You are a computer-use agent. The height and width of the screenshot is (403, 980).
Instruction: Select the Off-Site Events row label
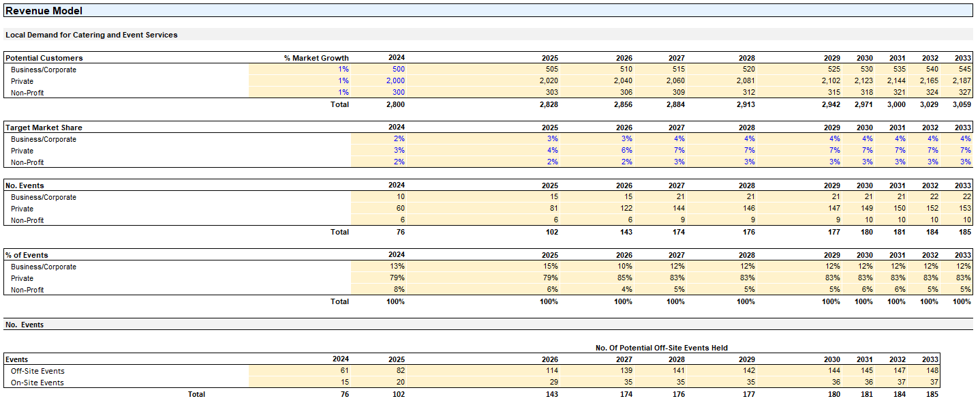click(37, 371)
